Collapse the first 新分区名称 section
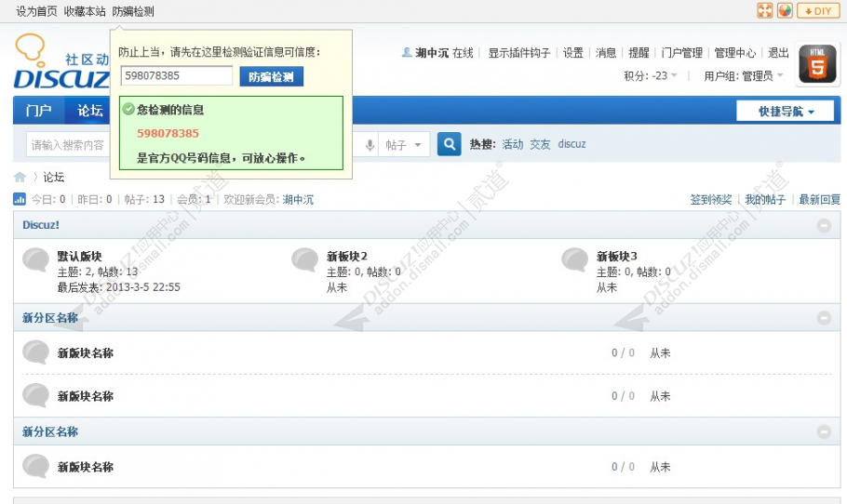This screenshot has height=504, width=847. (x=824, y=318)
